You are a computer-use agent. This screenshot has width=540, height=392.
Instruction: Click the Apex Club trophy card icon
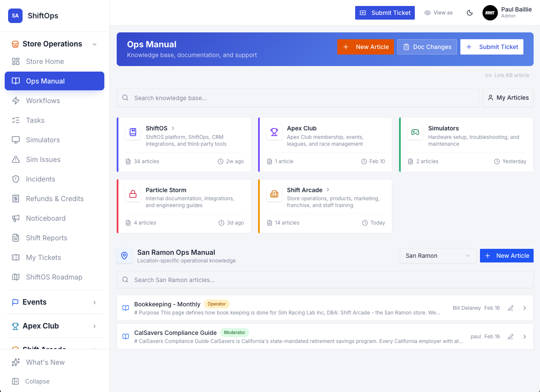click(x=274, y=132)
